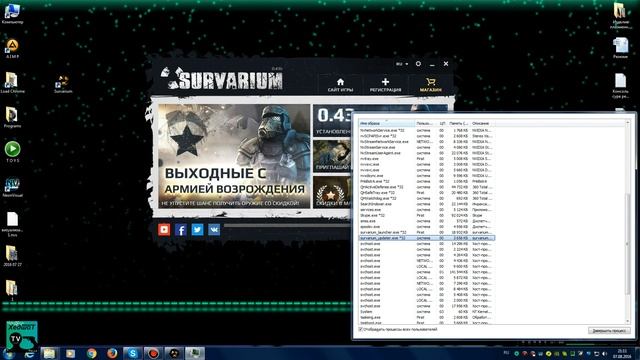Open Google Chrome from taskbar
The height and width of the screenshot is (360, 640).
pos(91,353)
